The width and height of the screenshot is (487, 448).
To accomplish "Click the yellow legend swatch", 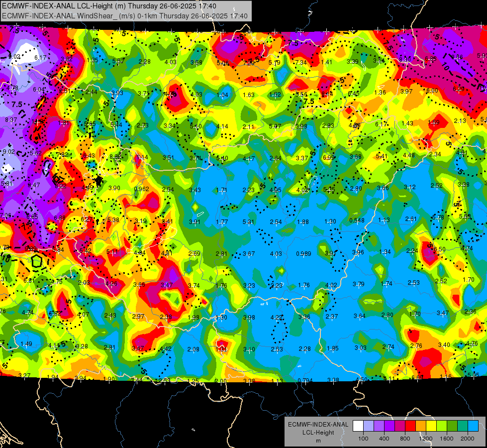I will pos(431,426).
